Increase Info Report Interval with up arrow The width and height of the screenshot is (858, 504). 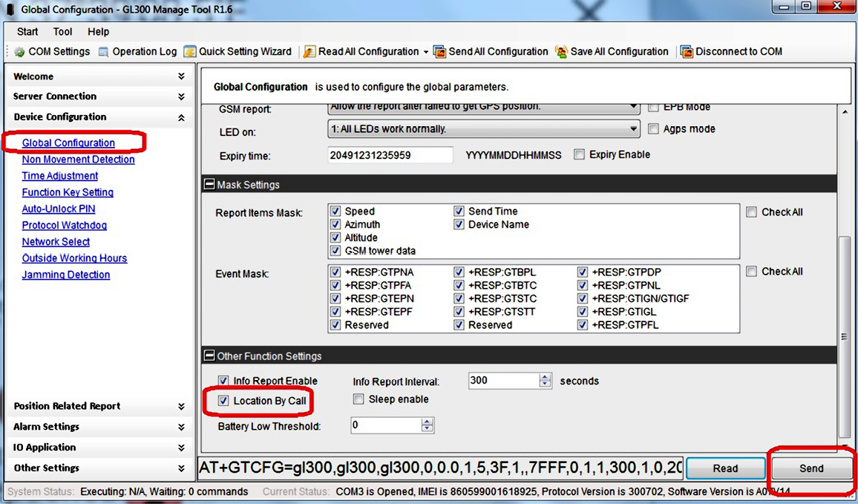pyautogui.click(x=545, y=377)
